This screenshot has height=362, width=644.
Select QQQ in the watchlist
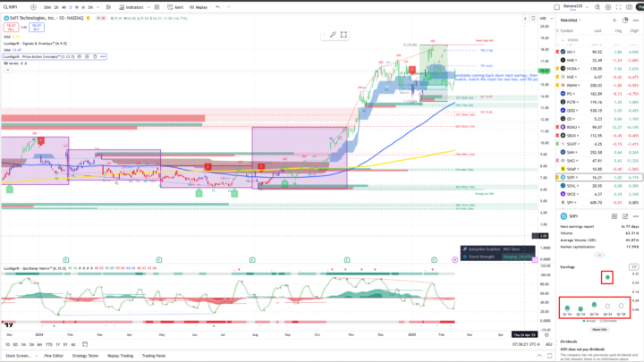click(x=599, y=111)
